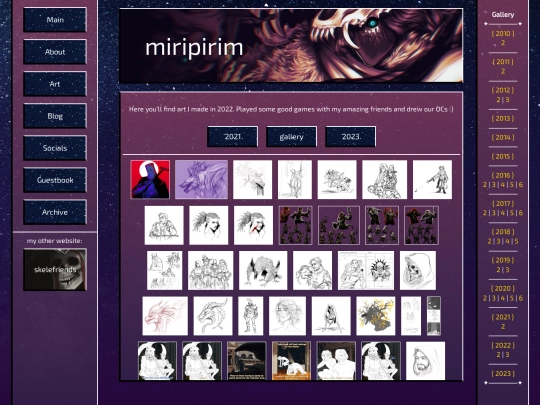This screenshot has width=540, height=405.
Task: Open the winged beast drawing thumbnail
Action: (263, 270)
